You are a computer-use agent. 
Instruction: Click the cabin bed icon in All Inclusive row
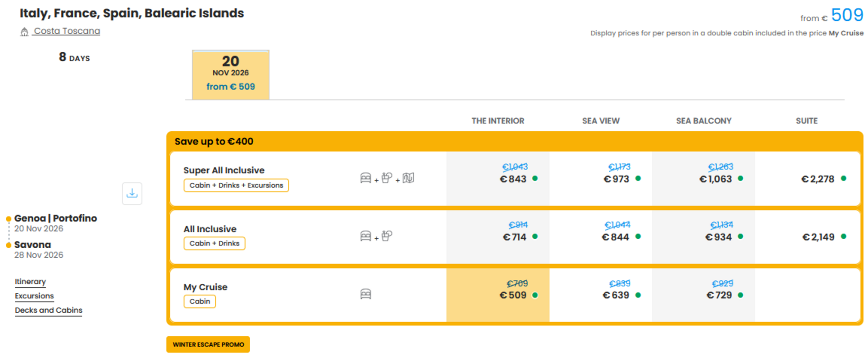tap(365, 236)
